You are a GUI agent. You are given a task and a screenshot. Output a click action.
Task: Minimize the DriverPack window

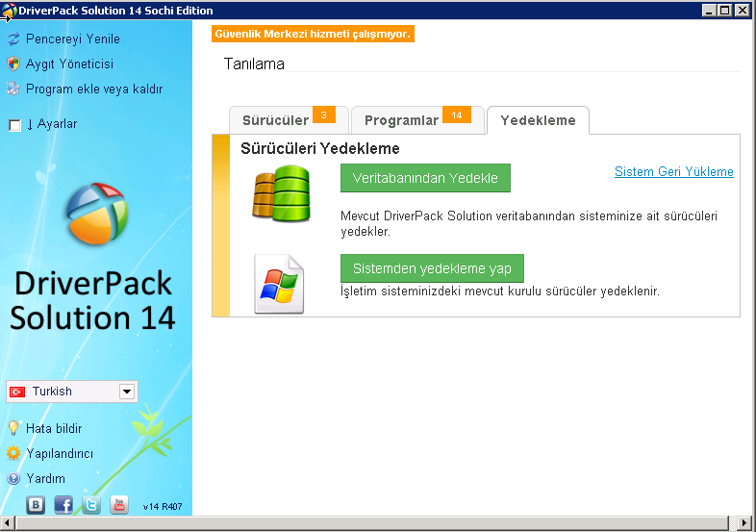tap(709, 11)
